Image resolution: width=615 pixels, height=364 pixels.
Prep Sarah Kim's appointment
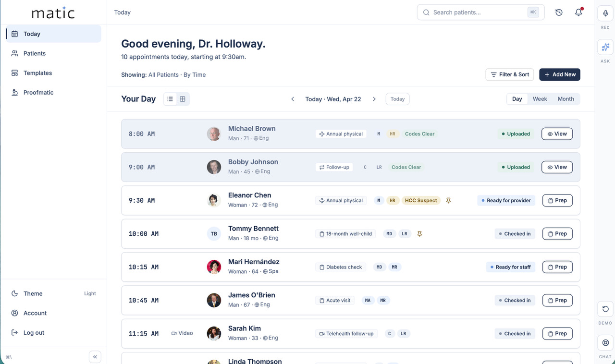tap(557, 333)
